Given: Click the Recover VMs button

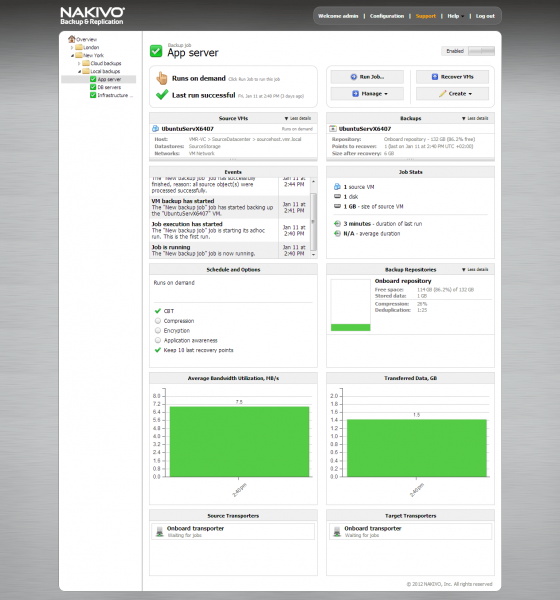Looking at the screenshot, I should tap(452, 77).
